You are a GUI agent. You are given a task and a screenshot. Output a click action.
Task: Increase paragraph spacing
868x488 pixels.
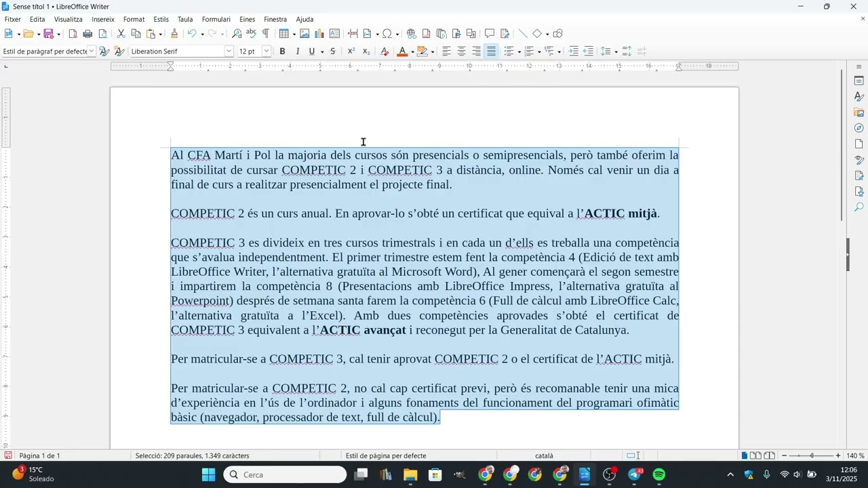(x=627, y=52)
